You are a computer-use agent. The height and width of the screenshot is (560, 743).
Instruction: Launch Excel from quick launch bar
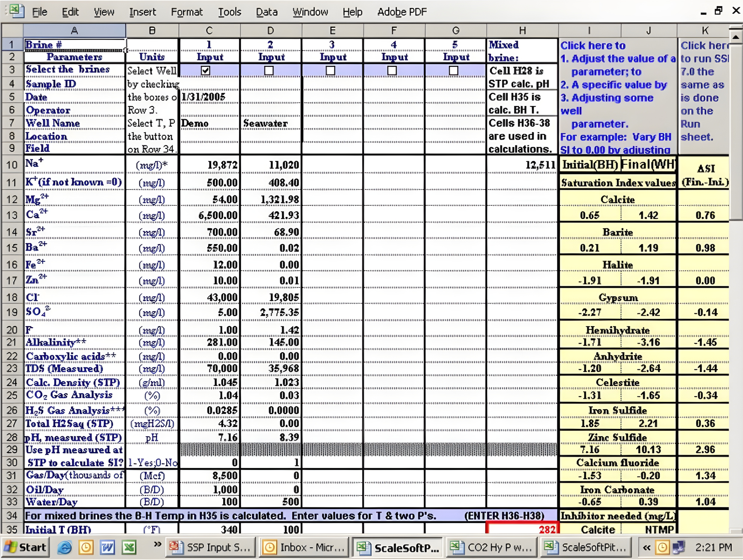[129, 547]
